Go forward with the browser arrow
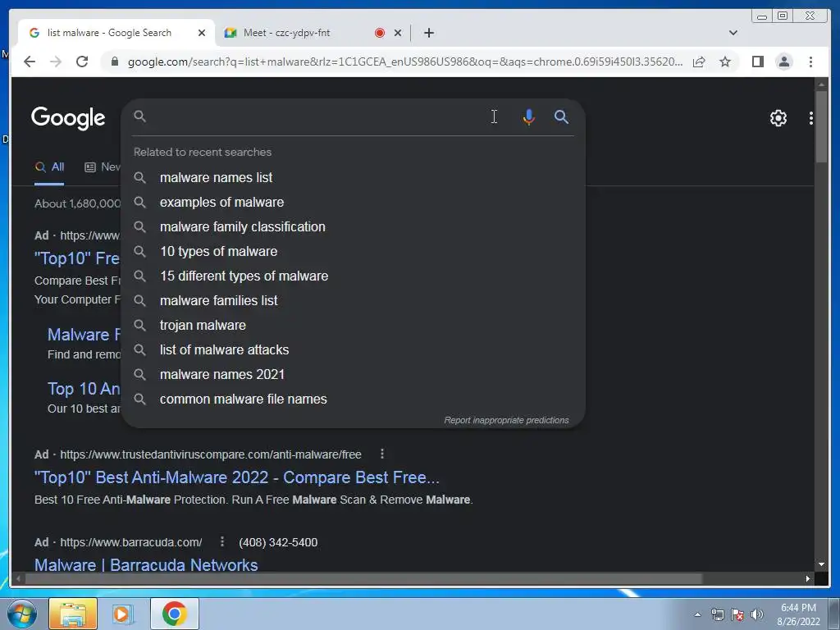This screenshot has width=840, height=630. point(56,62)
